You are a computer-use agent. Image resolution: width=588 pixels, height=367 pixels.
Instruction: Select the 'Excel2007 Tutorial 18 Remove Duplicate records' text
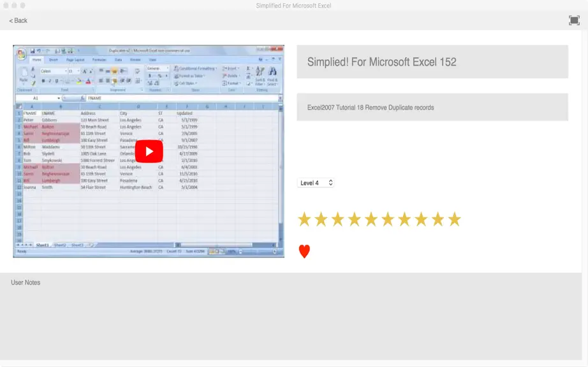click(371, 108)
